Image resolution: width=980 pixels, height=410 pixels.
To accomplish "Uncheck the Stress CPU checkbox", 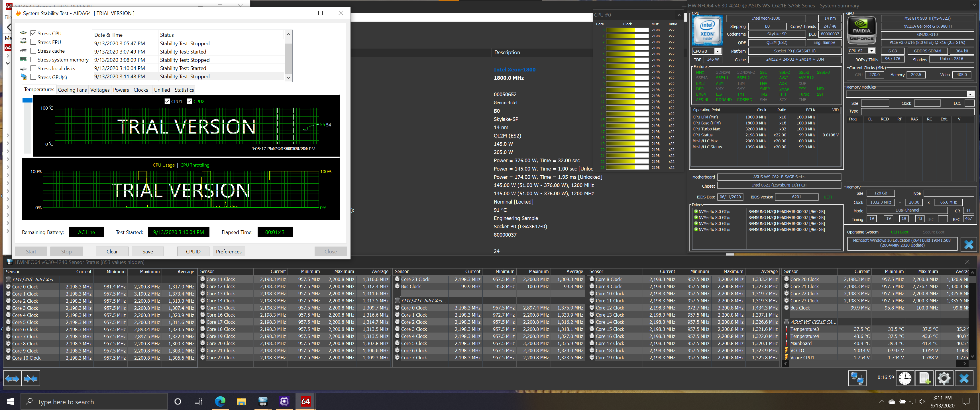I will click(x=33, y=33).
